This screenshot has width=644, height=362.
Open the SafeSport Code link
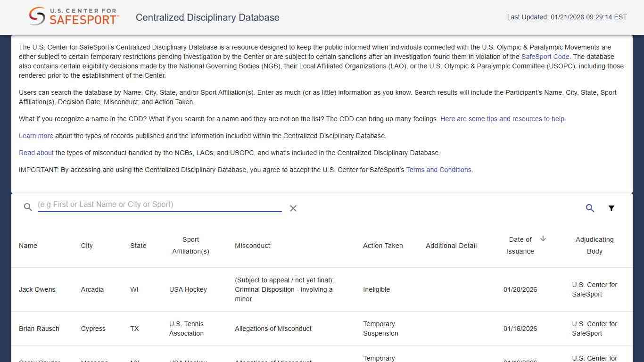545,57
